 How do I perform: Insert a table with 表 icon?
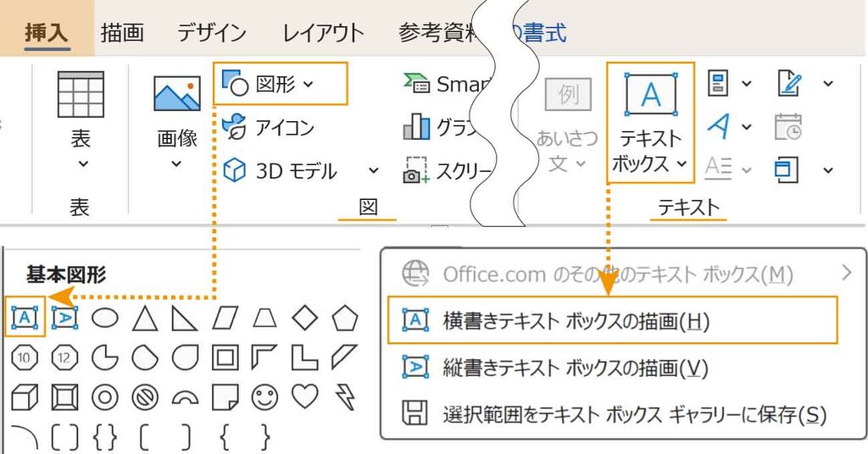(x=81, y=95)
